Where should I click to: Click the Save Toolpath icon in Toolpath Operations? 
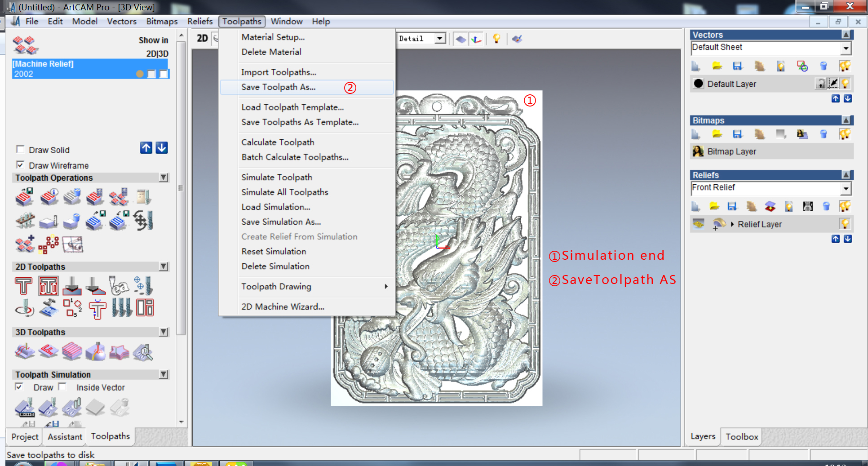click(x=25, y=197)
